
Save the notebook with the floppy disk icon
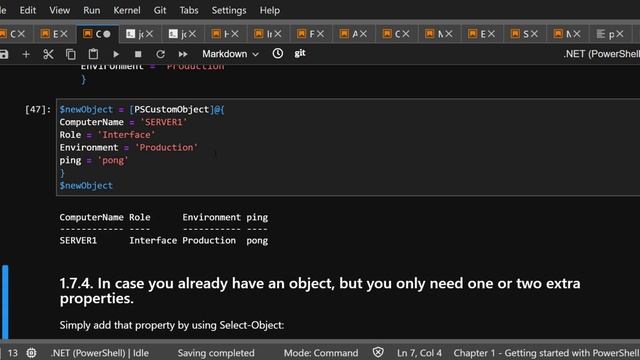click(3, 54)
